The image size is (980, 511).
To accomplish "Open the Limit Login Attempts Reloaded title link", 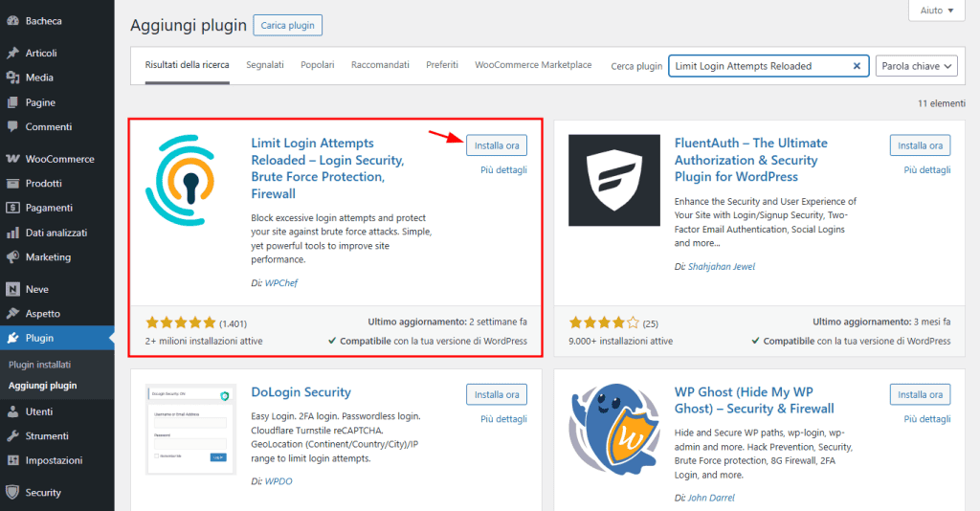I will pyautogui.click(x=327, y=168).
